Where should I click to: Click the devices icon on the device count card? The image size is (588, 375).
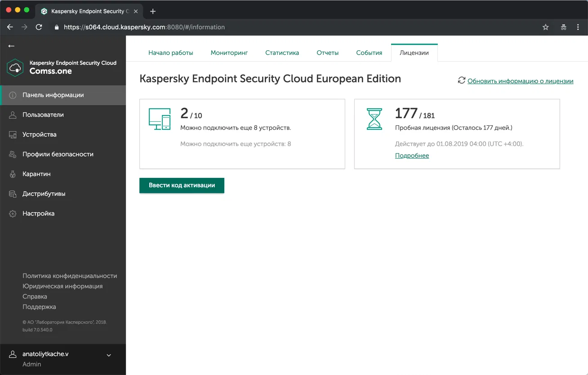[x=160, y=119]
